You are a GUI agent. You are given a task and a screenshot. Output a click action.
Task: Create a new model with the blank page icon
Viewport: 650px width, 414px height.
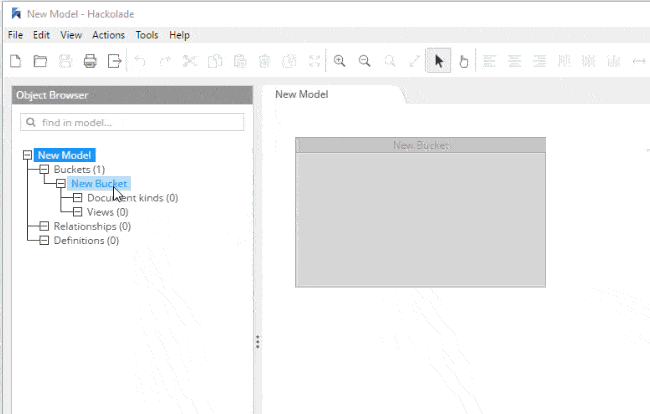click(15, 61)
